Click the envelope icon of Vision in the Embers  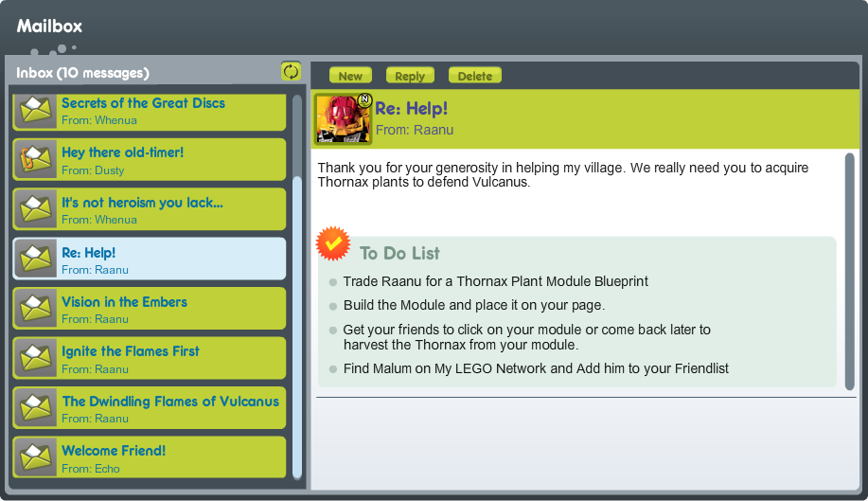[35, 309]
